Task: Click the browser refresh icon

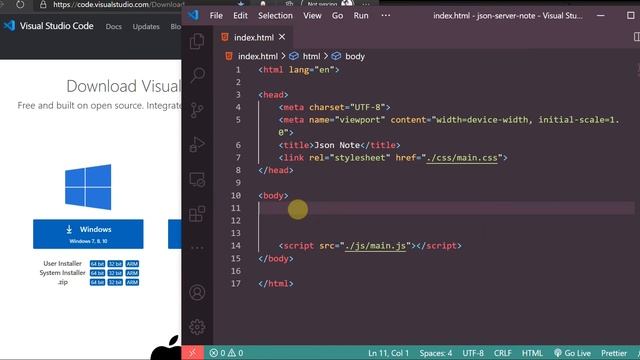Action: tap(20, 5)
